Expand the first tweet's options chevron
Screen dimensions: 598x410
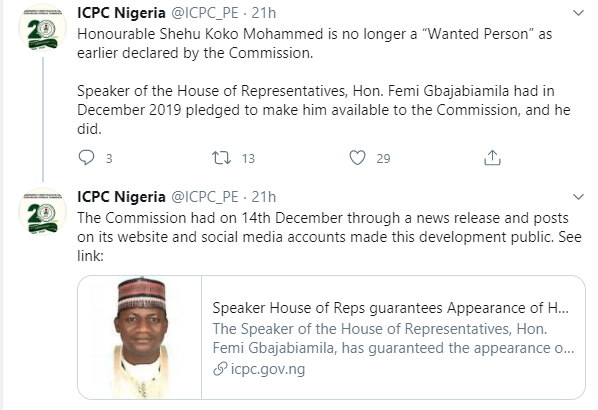[578, 13]
